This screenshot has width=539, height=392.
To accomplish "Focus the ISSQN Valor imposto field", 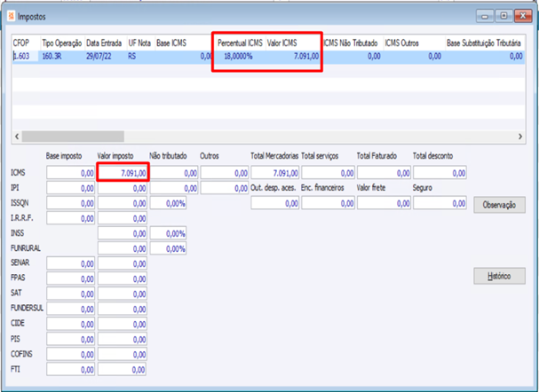I will tap(123, 203).
